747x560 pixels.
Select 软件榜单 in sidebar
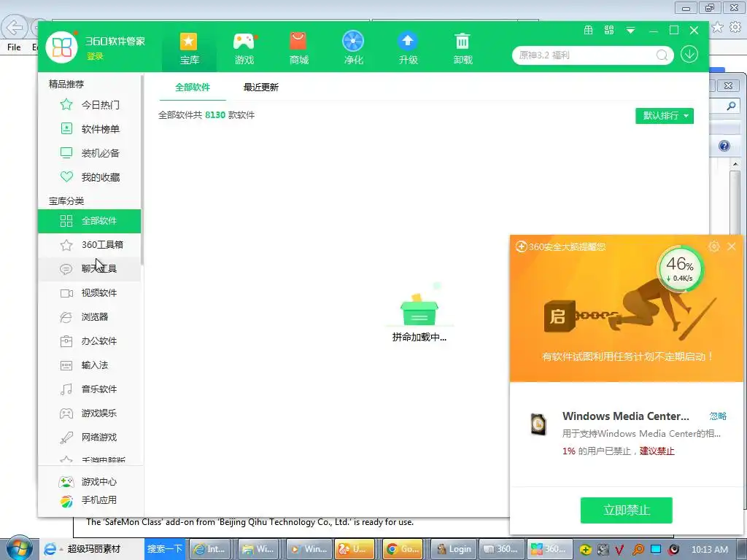click(x=90, y=128)
